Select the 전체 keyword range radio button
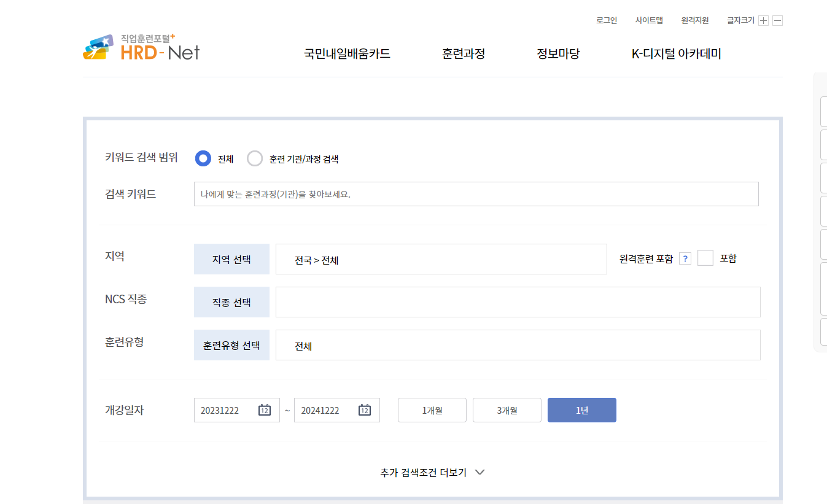Image resolution: width=827 pixels, height=504 pixels. pyautogui.click(x=203, y=158)
